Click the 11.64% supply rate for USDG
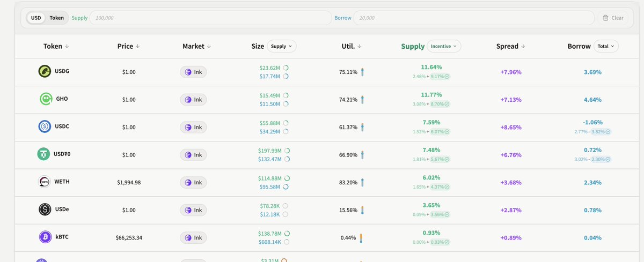Screen dimensions: 644x262 pyautogui.click(x=431, y=68)
